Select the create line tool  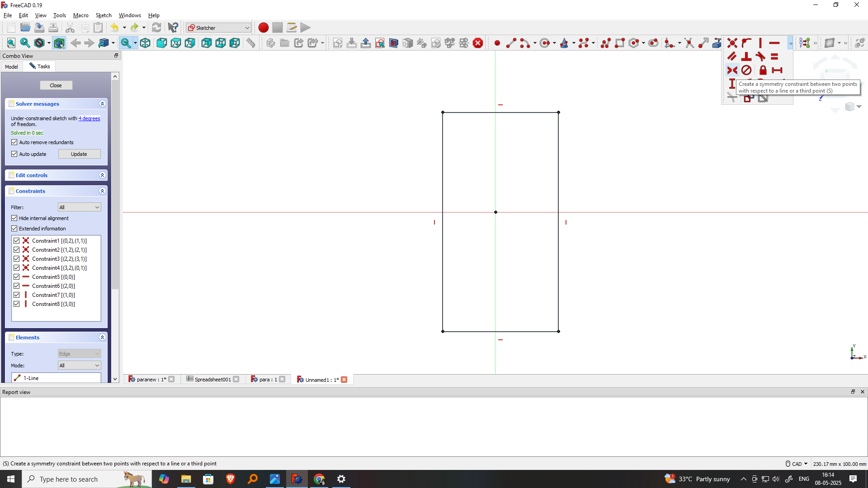(x=511, y=43)
